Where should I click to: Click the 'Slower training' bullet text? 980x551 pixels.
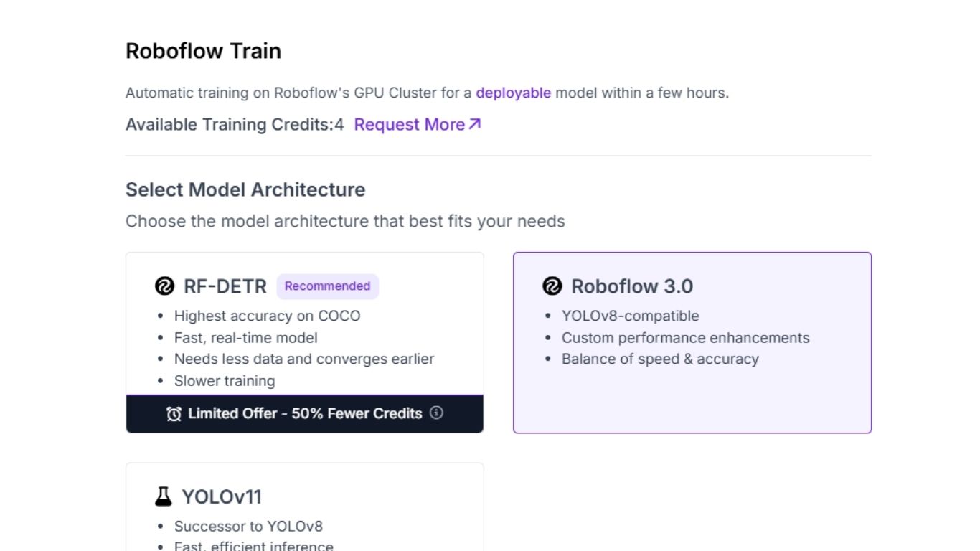pos(225,381)
